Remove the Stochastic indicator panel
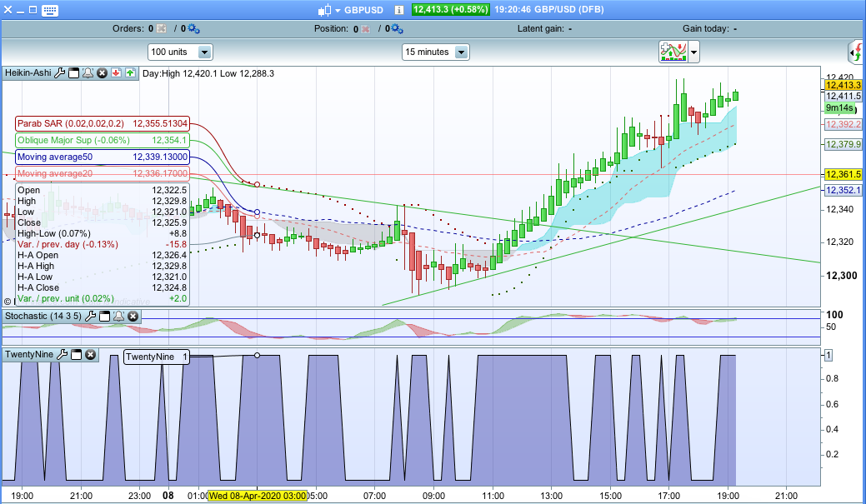Screen dimensions: 866x504 133,317
